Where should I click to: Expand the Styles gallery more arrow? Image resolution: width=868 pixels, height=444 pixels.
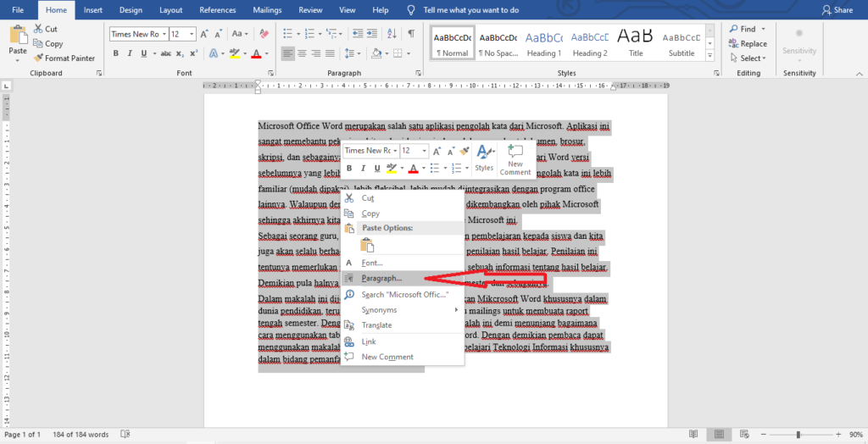point(709,56)
